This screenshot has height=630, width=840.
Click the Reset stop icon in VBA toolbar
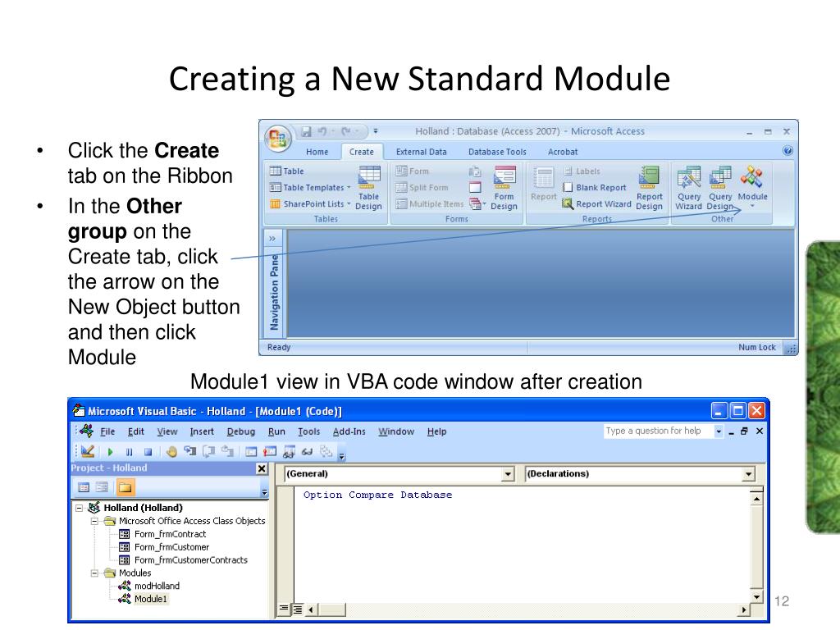pyautogui.click(x=148, y=452)
